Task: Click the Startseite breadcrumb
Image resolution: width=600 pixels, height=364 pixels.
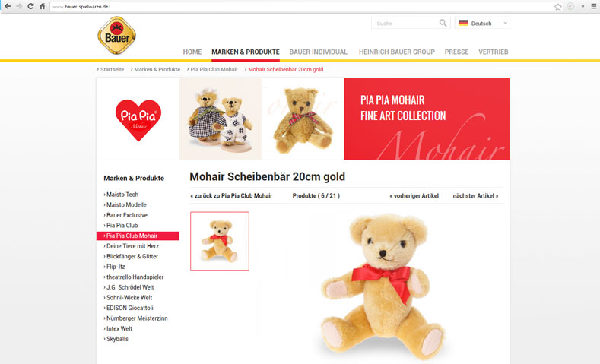Action: point(110,70)
